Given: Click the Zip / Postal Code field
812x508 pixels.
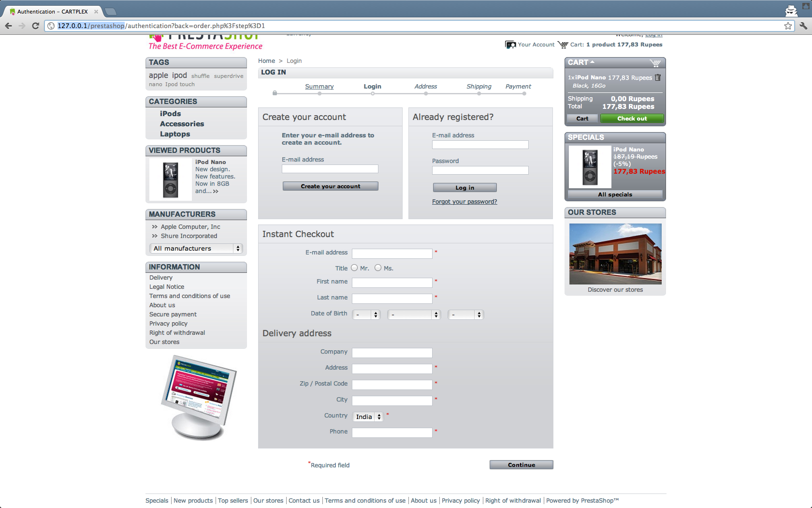Looking at the screenshot, I should pos(392,385).
